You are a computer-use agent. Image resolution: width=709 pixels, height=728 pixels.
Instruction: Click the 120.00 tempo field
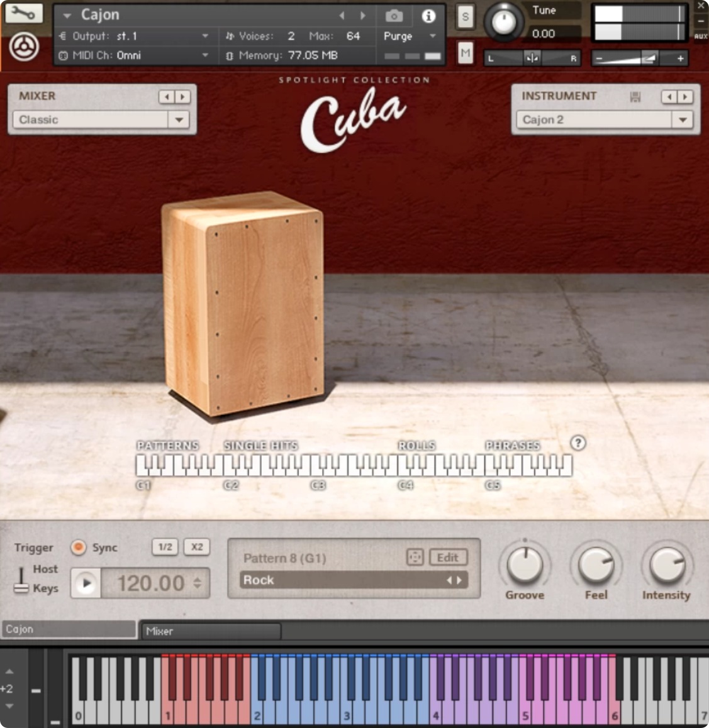coord(150,583)
